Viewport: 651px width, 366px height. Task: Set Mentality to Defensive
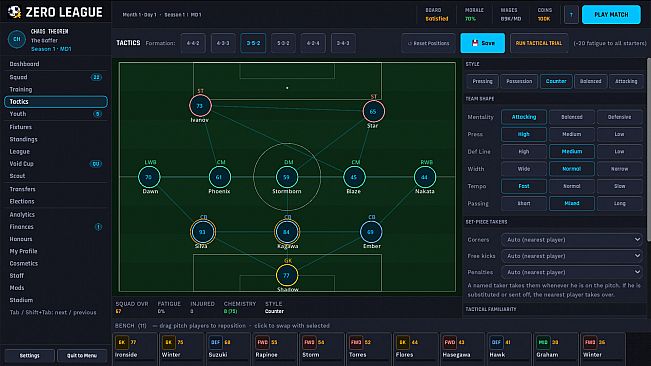(619, 117)
